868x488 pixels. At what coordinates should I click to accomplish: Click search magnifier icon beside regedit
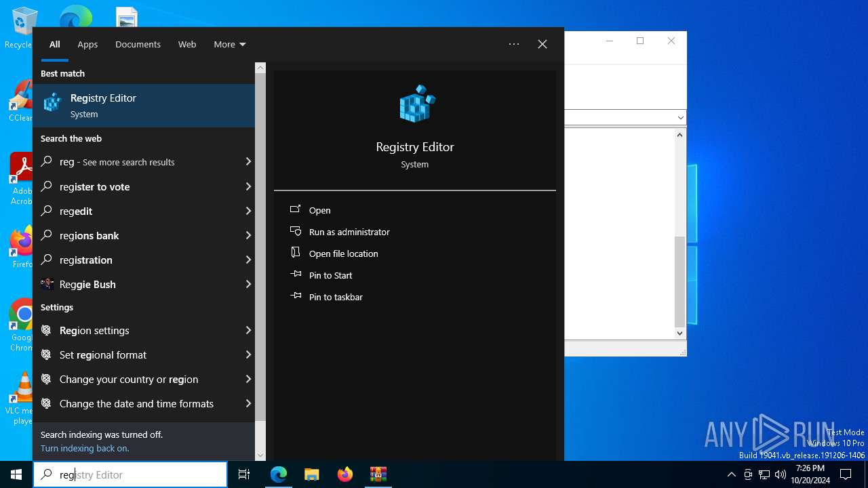pos(46,211)
